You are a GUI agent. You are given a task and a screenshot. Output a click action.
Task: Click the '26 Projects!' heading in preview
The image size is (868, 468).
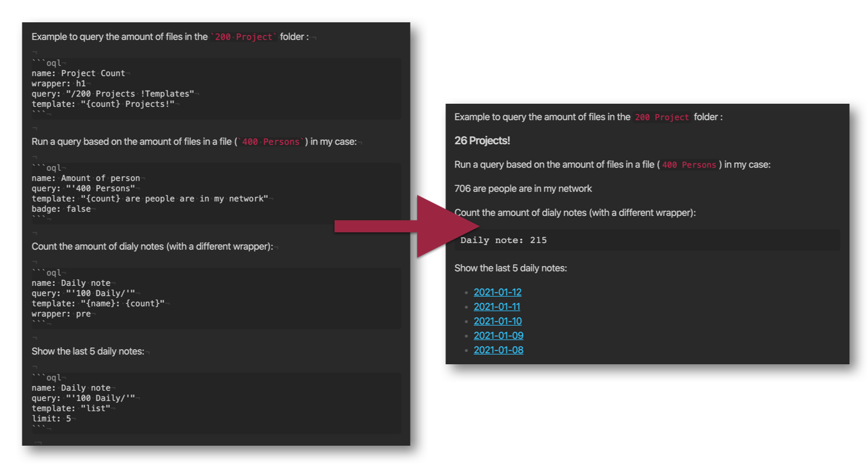[482, 141]
